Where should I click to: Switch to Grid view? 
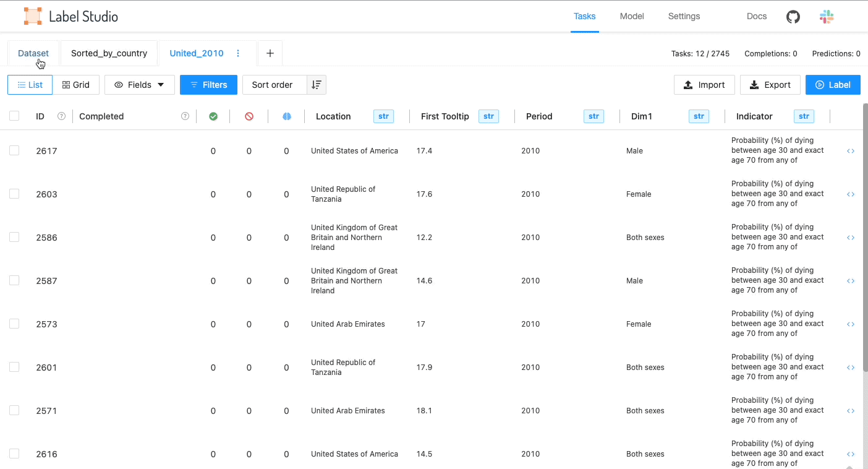coord(76,85)
